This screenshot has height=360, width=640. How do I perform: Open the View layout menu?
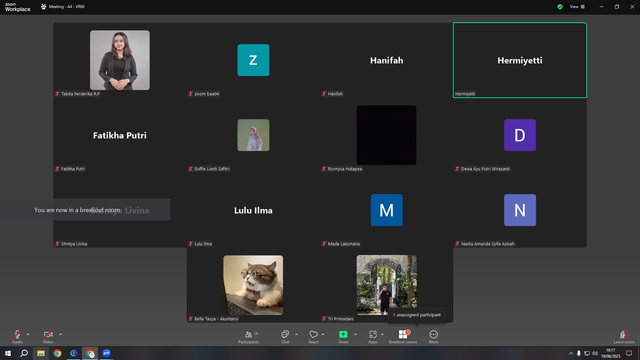pos(577,7)
